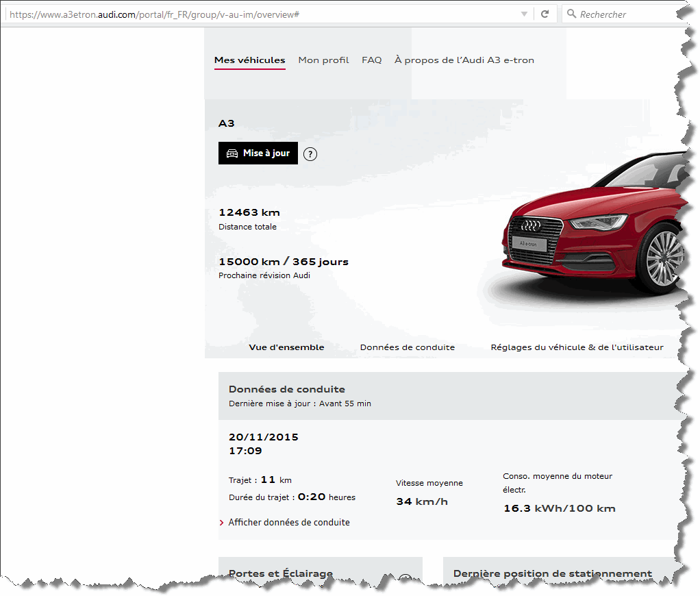Open À propos de l'Audi A3 e-tron

[x=464, y=60]
